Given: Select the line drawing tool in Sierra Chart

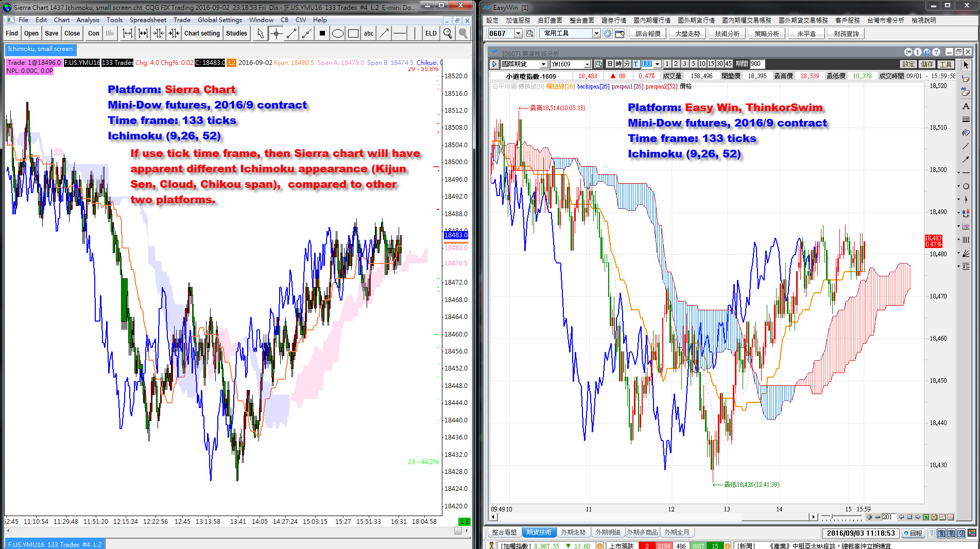Looking at the screenshot, I should (291, 33).
